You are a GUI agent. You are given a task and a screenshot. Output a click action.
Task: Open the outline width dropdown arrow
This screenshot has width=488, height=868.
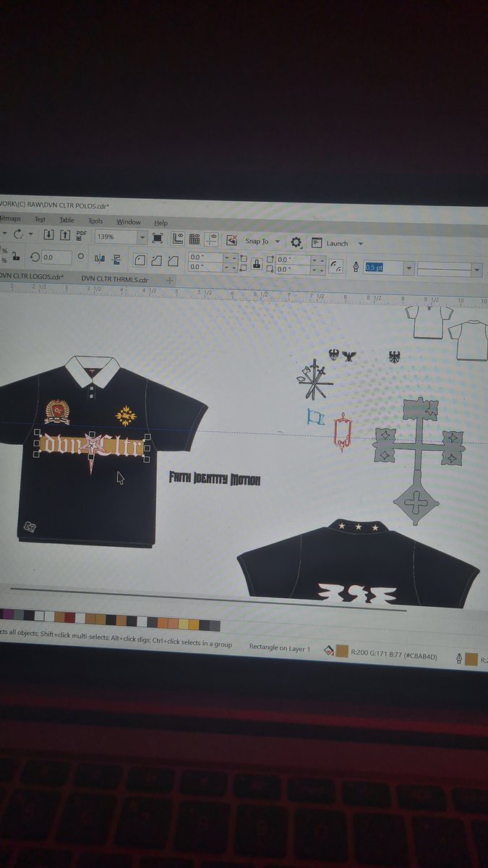click(408, 268)
